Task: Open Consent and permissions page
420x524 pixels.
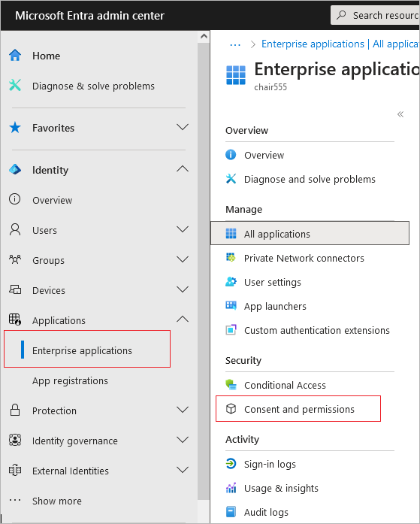Action: pyautogui.click(x=298, y=409)
